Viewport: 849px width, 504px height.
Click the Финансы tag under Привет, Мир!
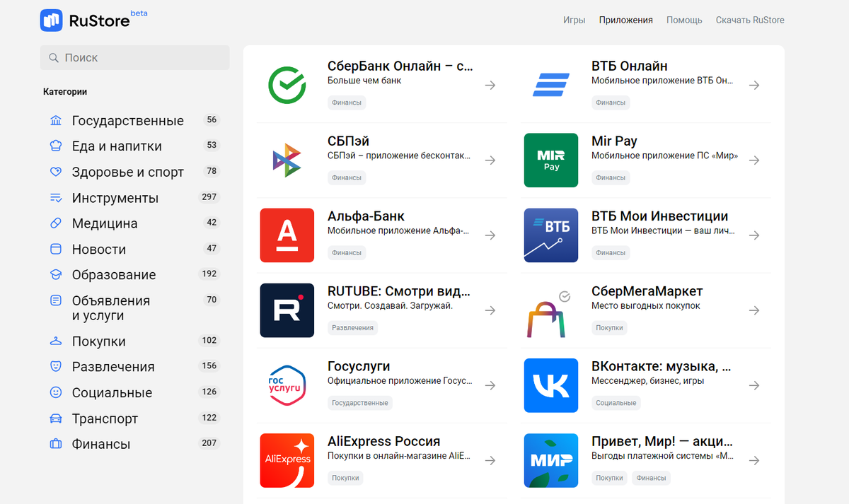click(x=650, y=478)
